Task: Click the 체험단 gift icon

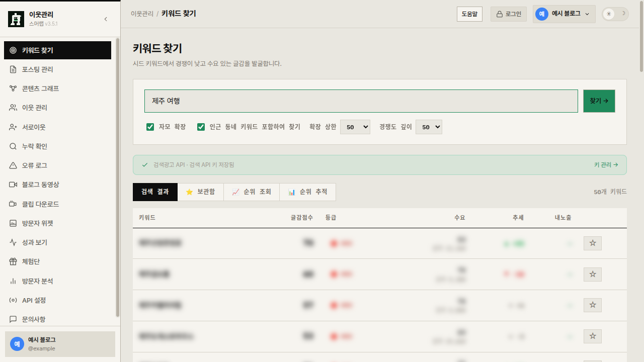Action: point(13,261)
